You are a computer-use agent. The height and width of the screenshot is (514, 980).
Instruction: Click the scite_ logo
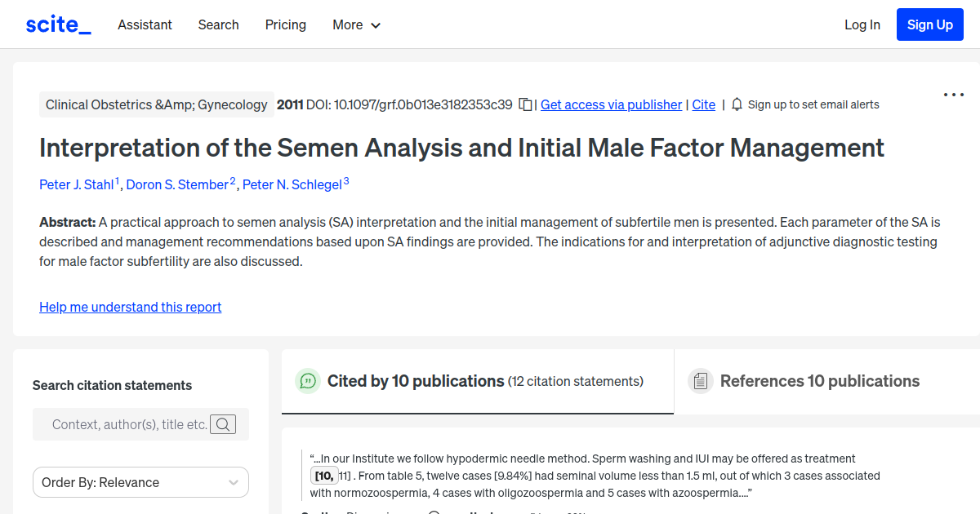[x=57, y=24]
